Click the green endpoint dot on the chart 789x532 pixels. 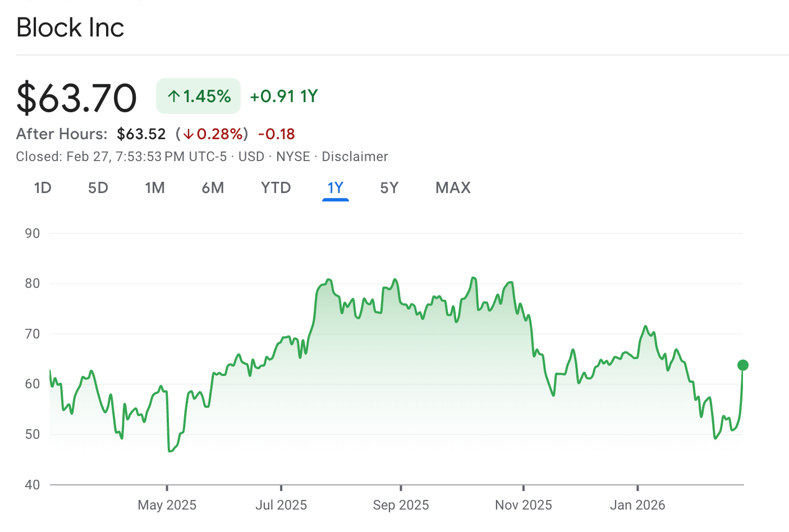point(742,365)
